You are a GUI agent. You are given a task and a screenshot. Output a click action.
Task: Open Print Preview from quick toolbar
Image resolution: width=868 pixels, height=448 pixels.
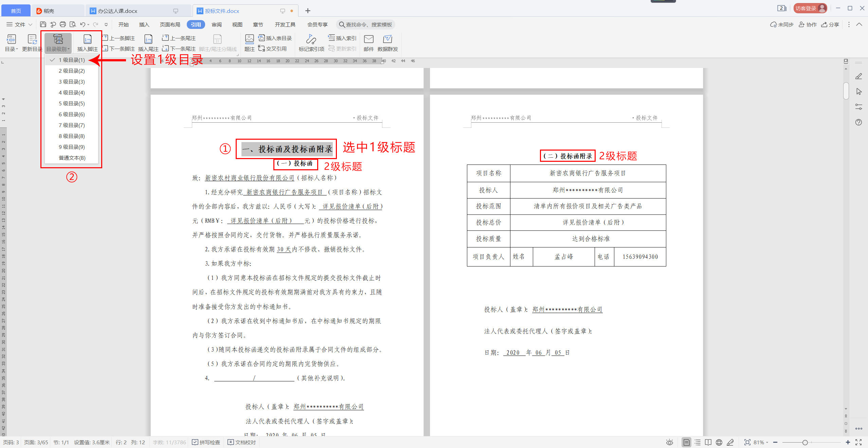(x=73, y=24)
